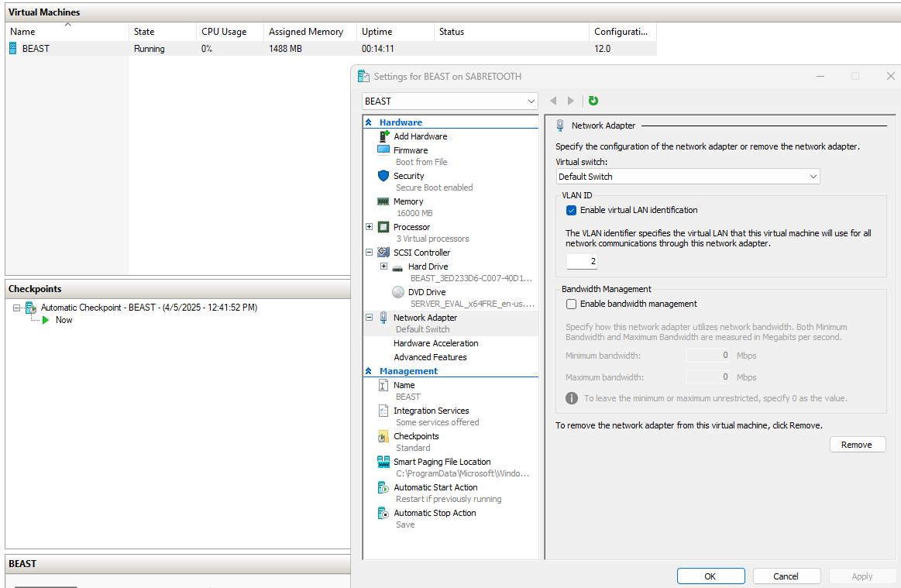Expand the Processor tree node
This screenshot has height=588, width=901.
(x=370, y=227)
